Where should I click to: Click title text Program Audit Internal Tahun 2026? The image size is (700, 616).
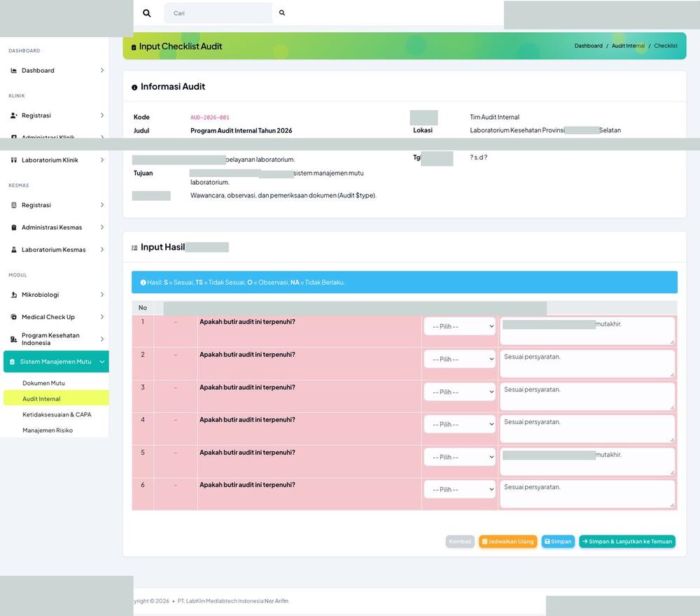click(x=241, y=131)
